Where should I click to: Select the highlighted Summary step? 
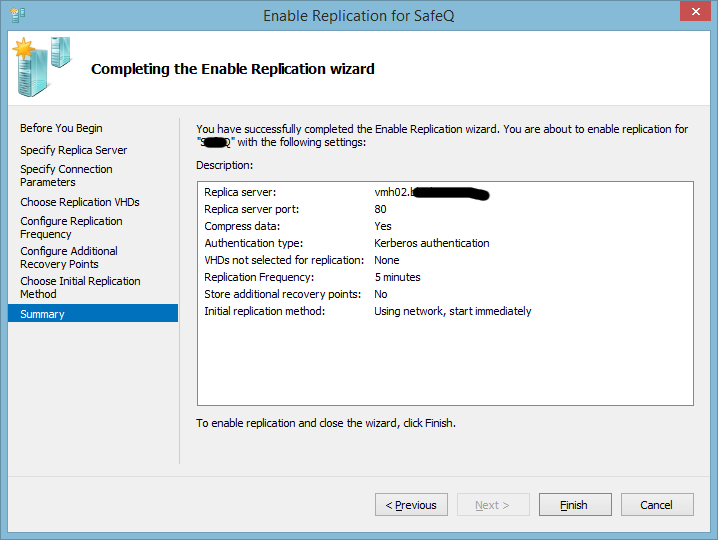42,314
